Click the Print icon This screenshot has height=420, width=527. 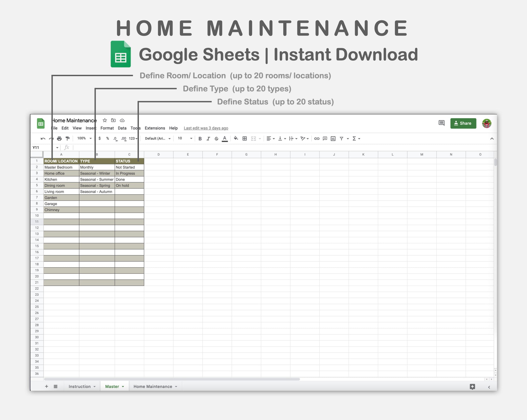59,139
